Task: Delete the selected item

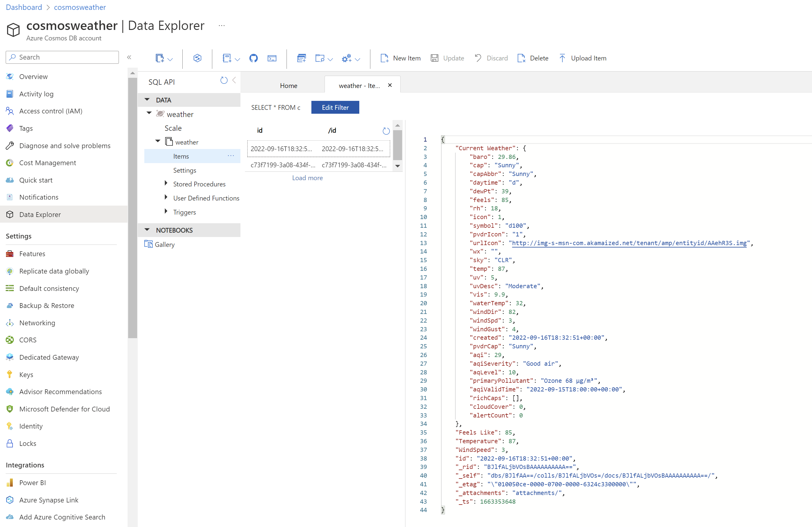Action: [533, 58]
